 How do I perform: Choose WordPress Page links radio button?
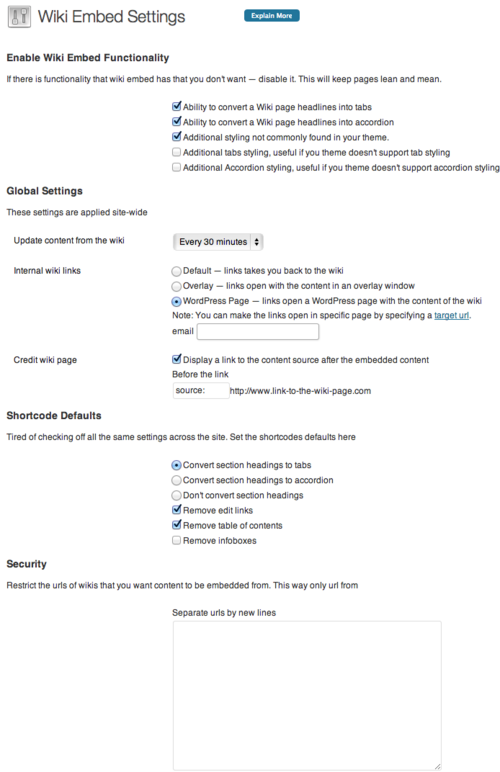click(x=176, y=301)
